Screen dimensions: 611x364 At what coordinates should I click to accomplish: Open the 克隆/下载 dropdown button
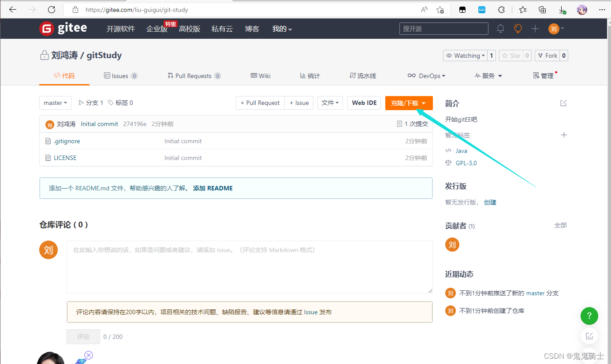(x=409, y=103)
